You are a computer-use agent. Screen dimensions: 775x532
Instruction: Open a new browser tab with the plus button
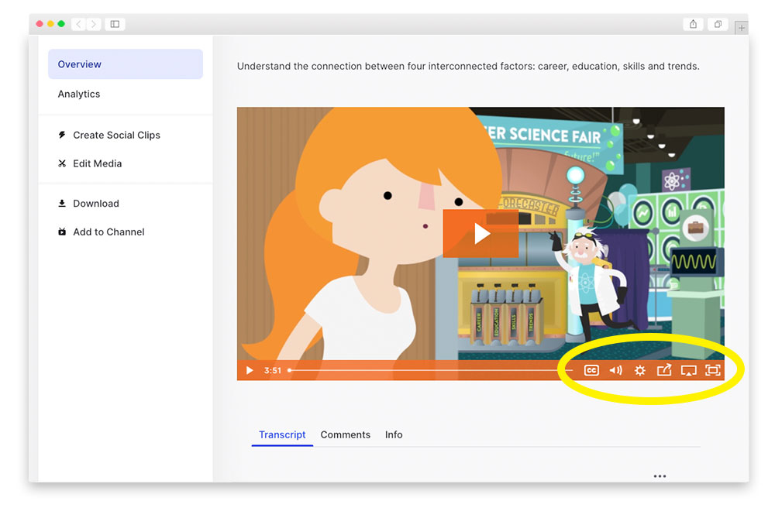tap(742, 28)
